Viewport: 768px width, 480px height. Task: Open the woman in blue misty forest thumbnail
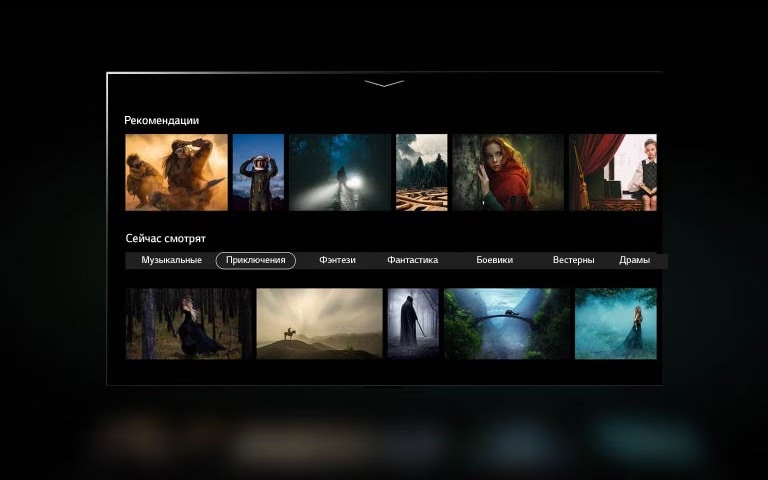(x=615, y=323)
